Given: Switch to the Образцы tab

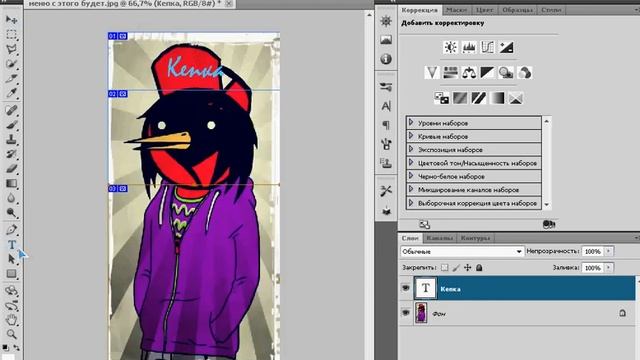Looking at the screenshot, I should click(x=517, y=10).
